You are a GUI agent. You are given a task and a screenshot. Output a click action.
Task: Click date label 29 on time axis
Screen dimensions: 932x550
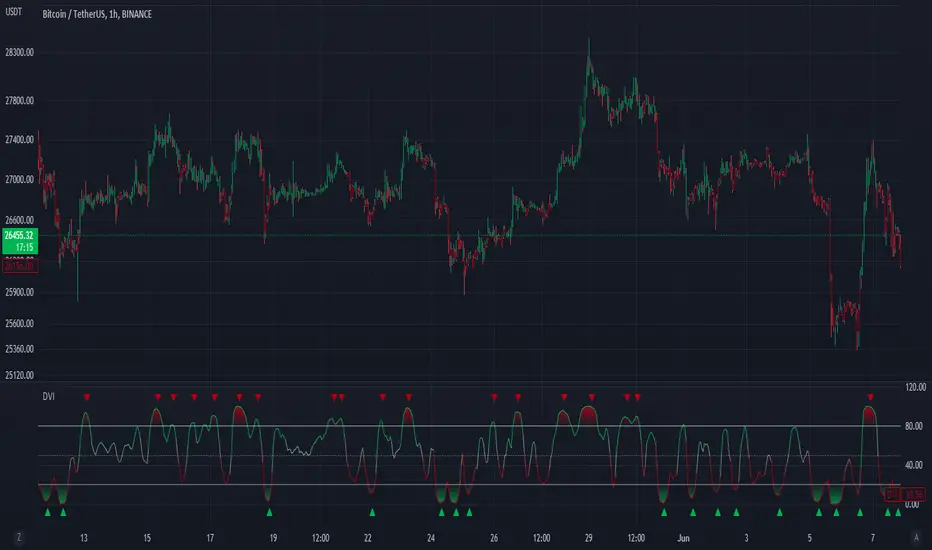coord(588,538)
